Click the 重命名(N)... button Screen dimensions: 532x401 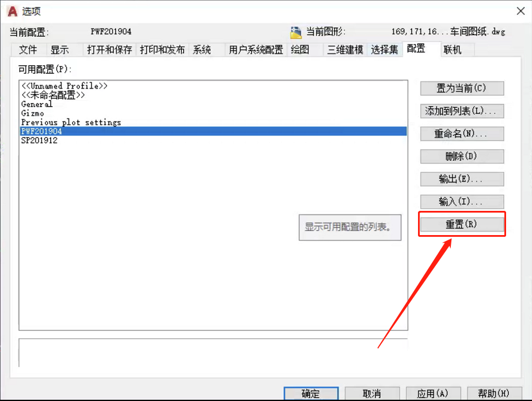tap(462, 134)
